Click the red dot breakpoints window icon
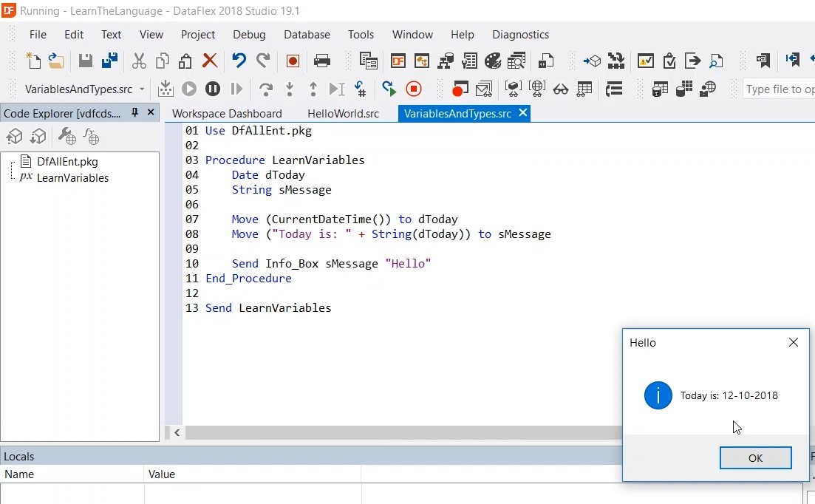815x504 pixels. 460,89
